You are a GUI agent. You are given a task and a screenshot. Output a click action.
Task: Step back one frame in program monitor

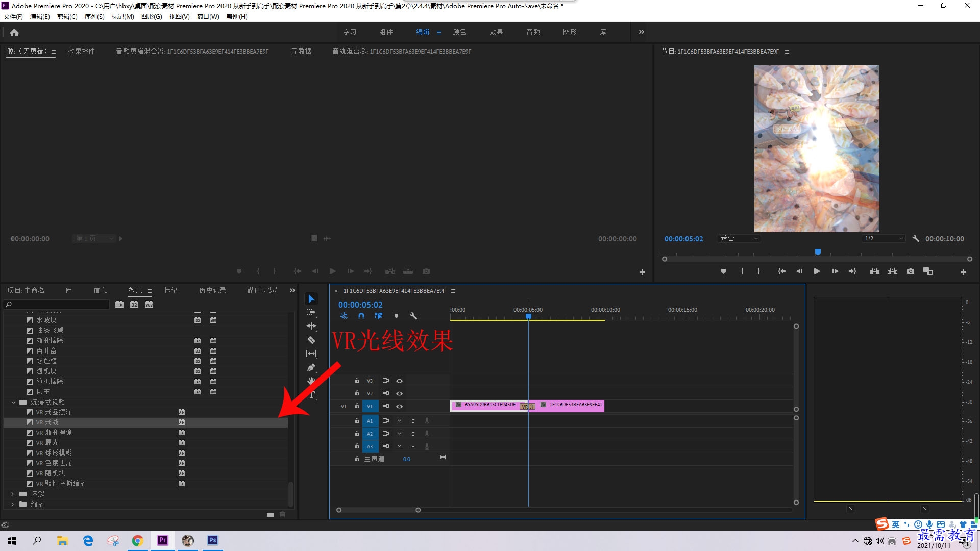(x=799, y=271)
